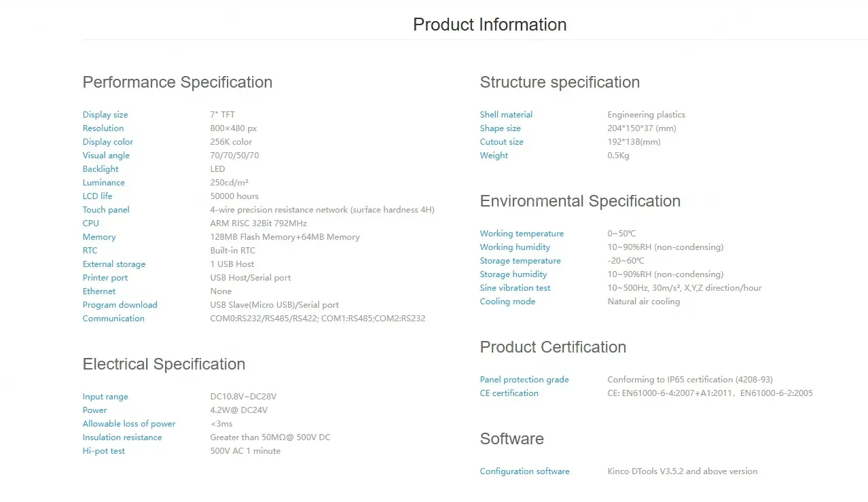Select the Resolution spec label
Viewport: 868px width, 502px height.
103,128
